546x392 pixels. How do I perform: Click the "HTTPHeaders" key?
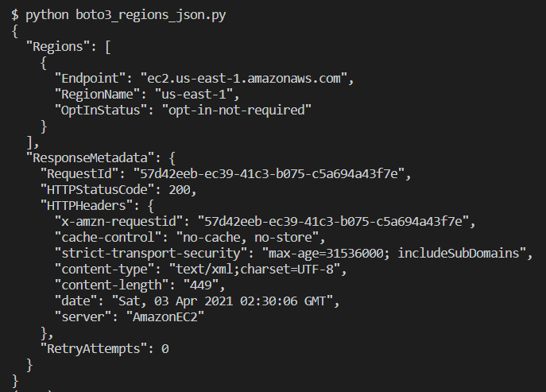pyautogui.click(x=83, y=204)
